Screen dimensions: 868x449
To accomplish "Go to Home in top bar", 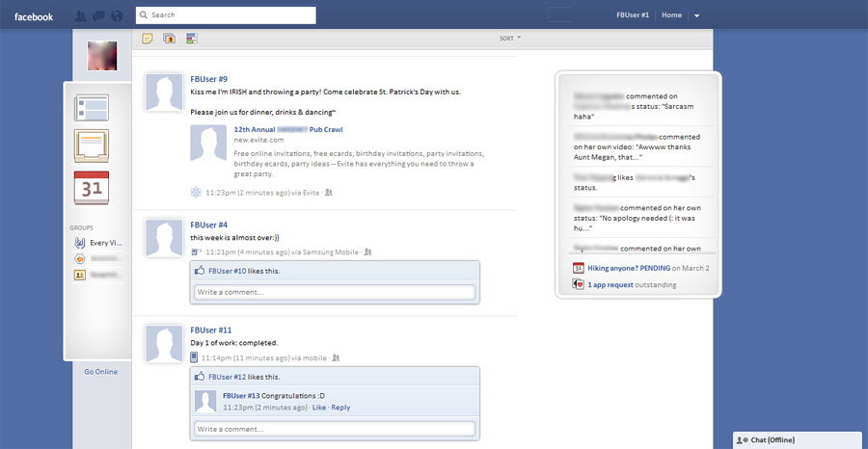I will (671, 15).
